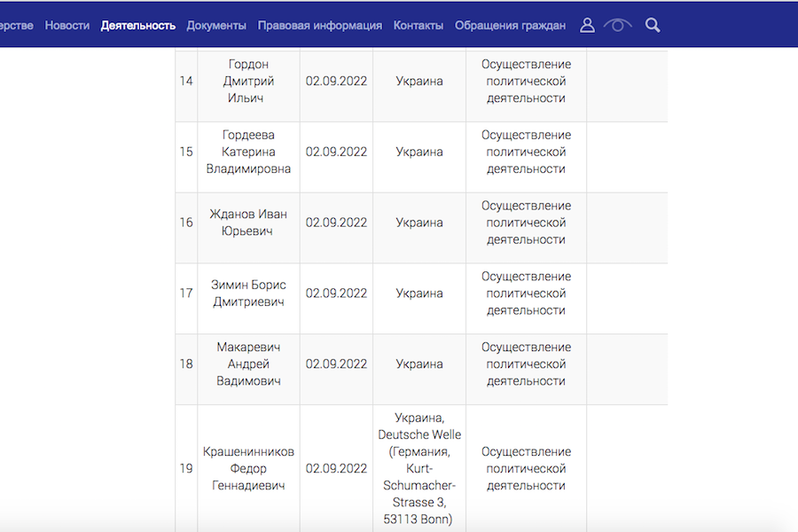The width and height of the screenshot is (798, 532).
Task: Open site search magnifier icon
Action: click(653, 26)
